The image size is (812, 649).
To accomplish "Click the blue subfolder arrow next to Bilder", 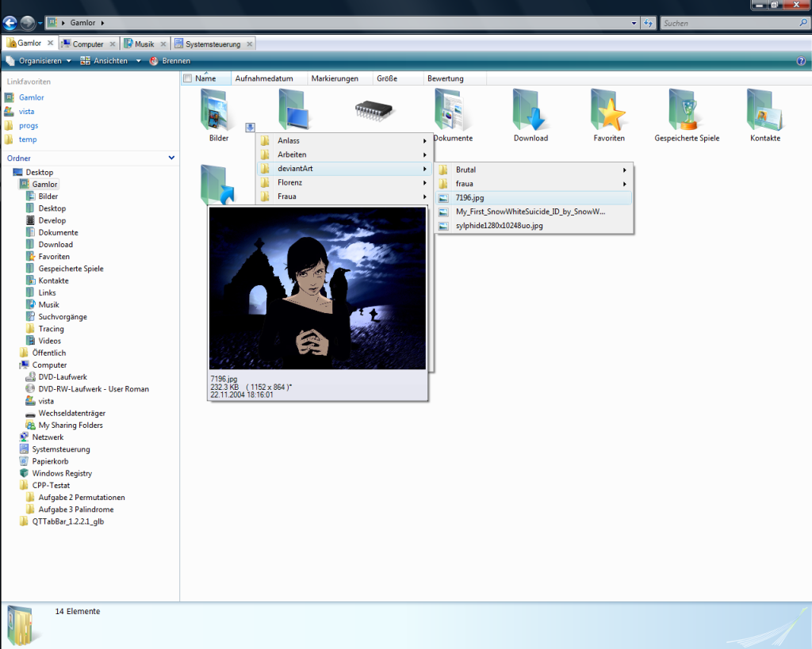I will coord(250,128).
